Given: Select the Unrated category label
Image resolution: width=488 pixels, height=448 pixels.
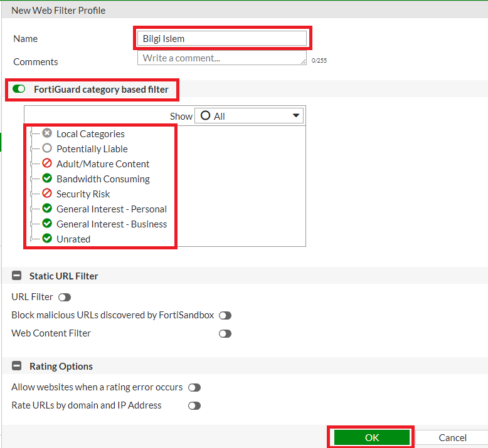Looking at the screenshot, I should 73,239.
